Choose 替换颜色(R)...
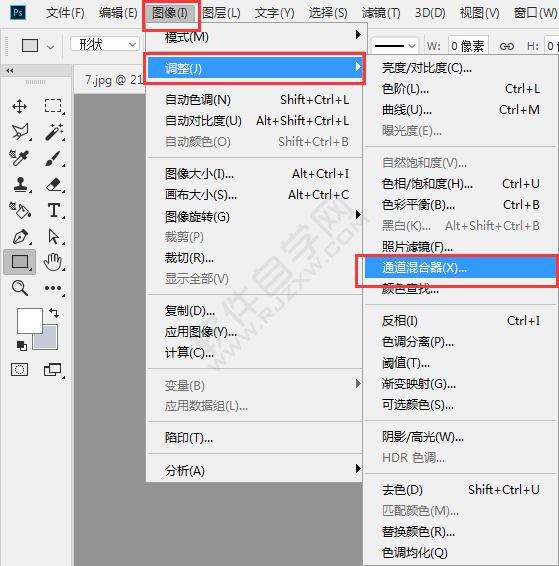Image resolution: width=559 pixels, height=566 pixels. (x=460, y=532)
